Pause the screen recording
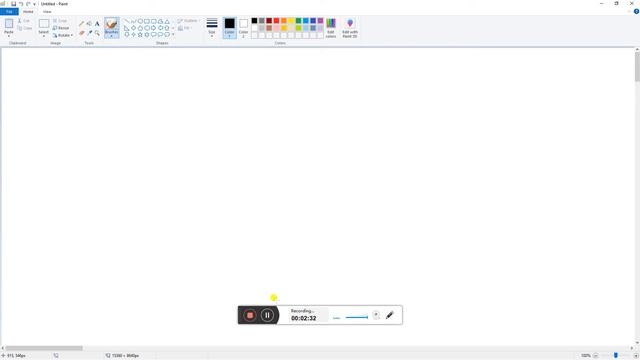 tap(267, 315)
